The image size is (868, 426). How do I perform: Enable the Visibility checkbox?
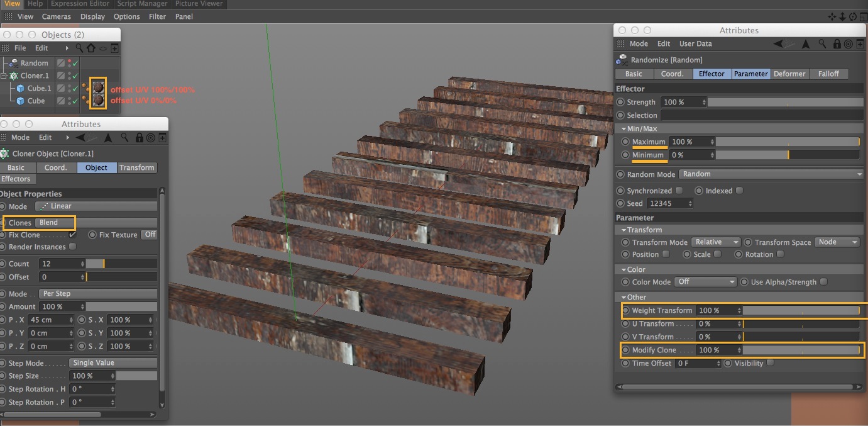click(771, 363)
